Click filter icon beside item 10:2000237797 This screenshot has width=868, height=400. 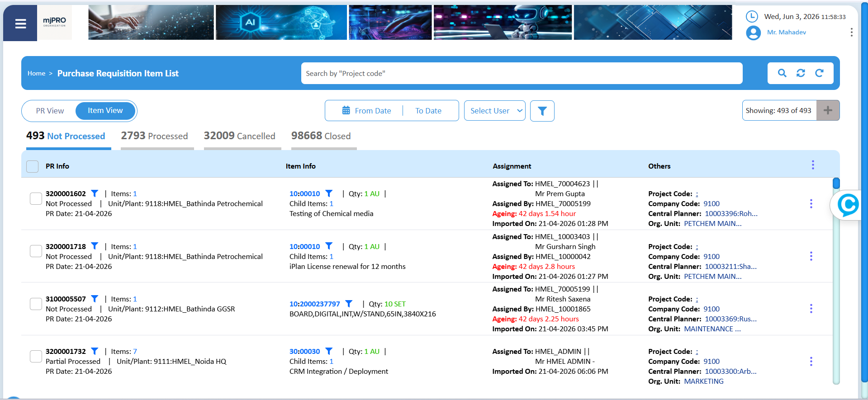[x=349, y=304]
